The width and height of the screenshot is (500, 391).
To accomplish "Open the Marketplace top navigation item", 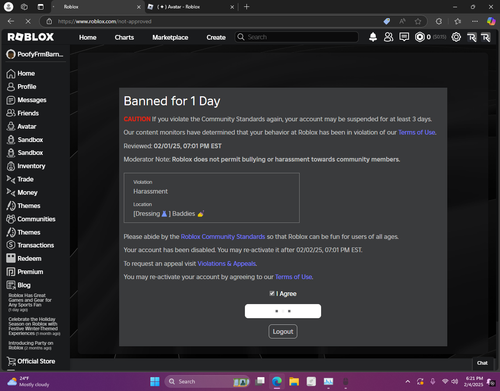I will tap(170, 37).
